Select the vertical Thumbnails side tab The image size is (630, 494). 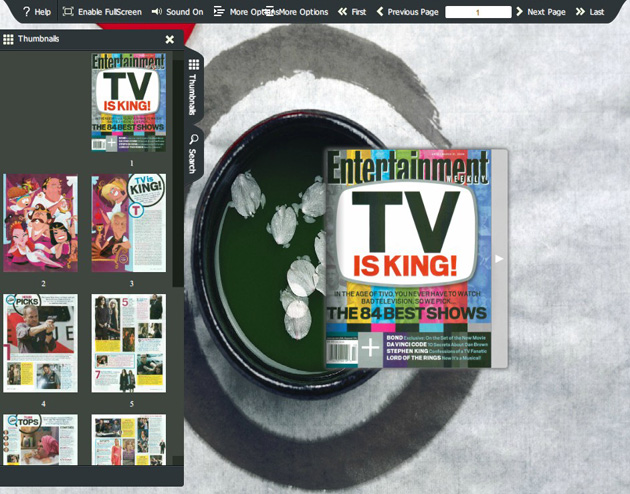[193, 87]
